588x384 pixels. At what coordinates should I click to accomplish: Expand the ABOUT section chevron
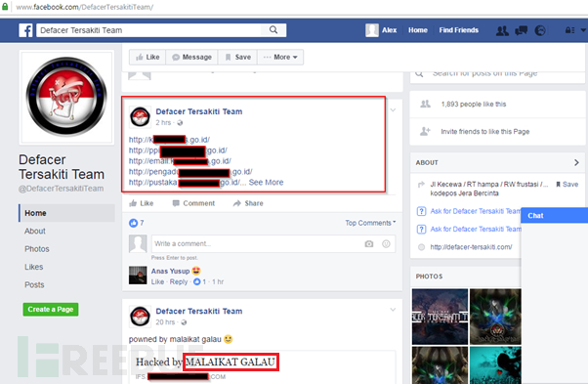[576, 162]
